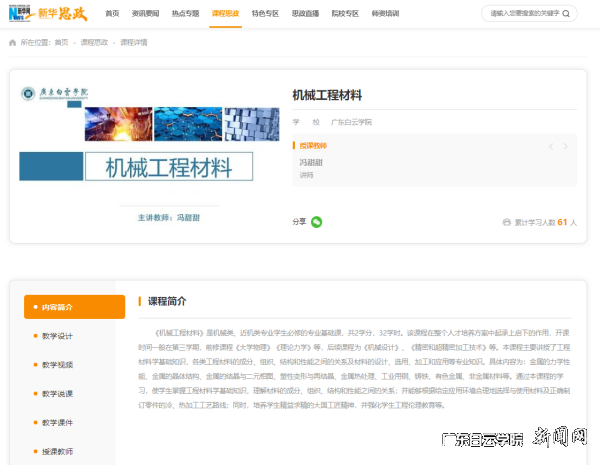Share course via WeChat icon
The image size is (600, 465).
(316, 221)
